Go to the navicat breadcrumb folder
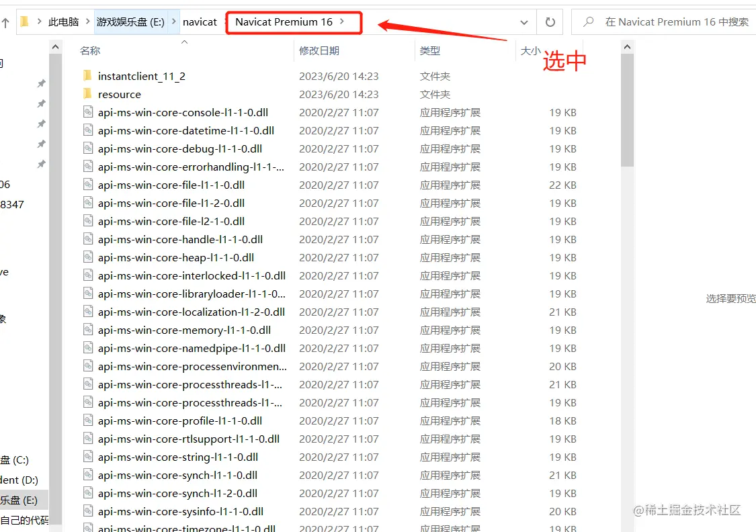This screenshot has width=756, height=532. tap(200, 22)
